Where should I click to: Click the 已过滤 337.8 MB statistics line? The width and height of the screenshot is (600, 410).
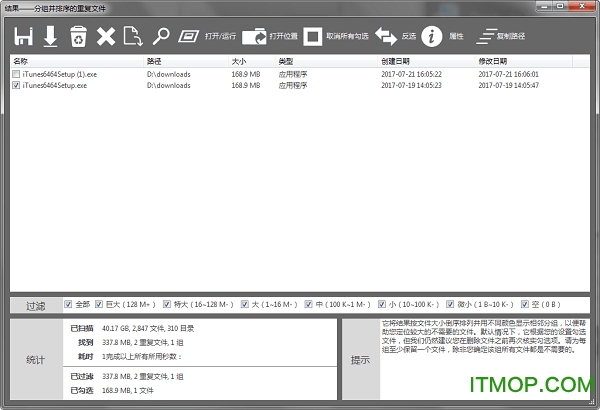127,376
